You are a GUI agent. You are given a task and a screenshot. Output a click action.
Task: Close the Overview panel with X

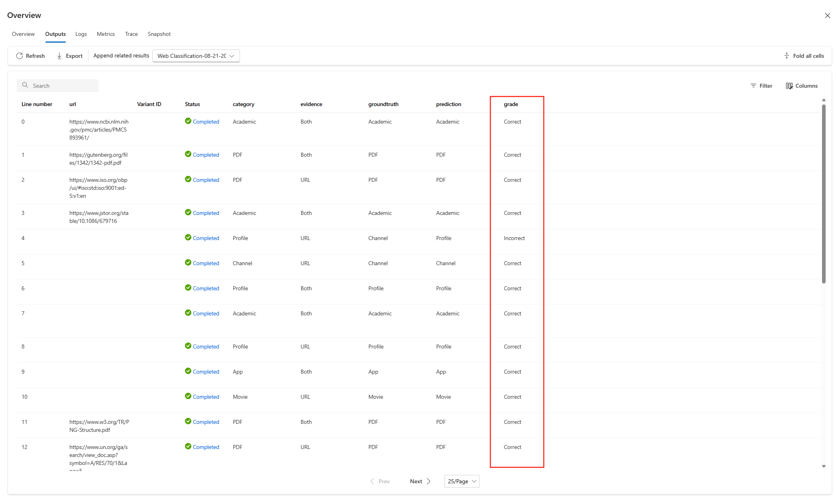(827, 16)
